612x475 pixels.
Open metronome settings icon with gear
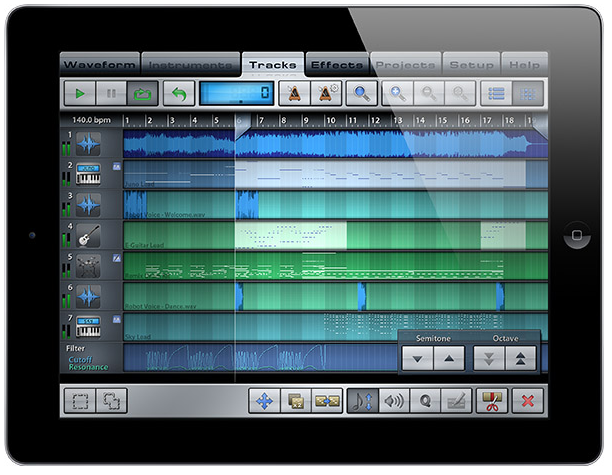pyautogui.click(x=326, y=93)
